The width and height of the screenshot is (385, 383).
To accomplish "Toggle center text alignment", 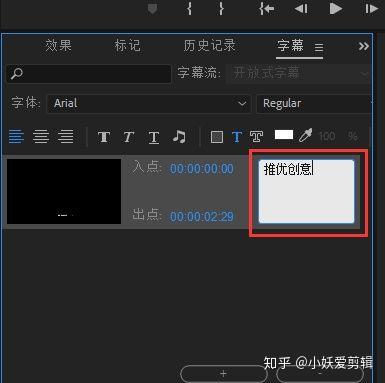I will [x=41, y=137].
